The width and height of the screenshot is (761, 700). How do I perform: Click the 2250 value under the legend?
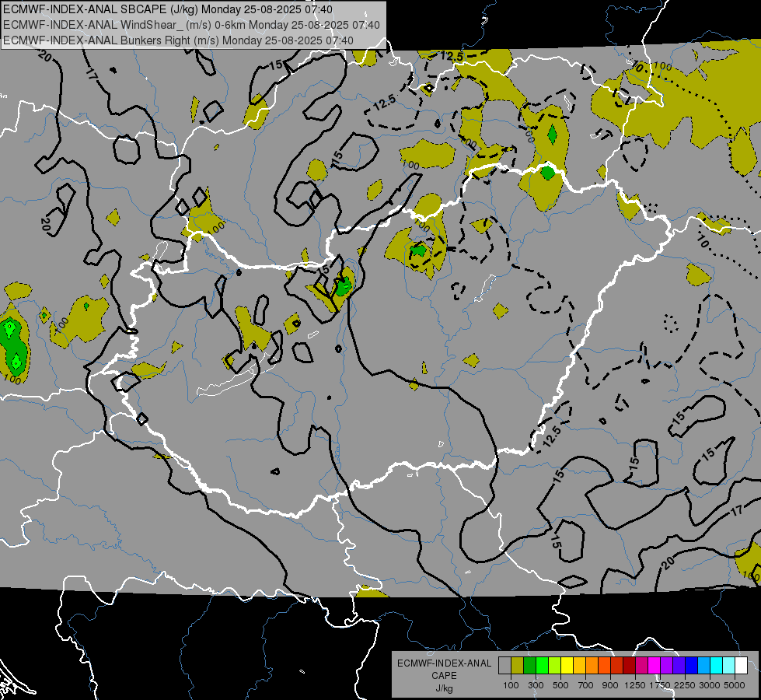pyautogui.click(x=685, y=685)
